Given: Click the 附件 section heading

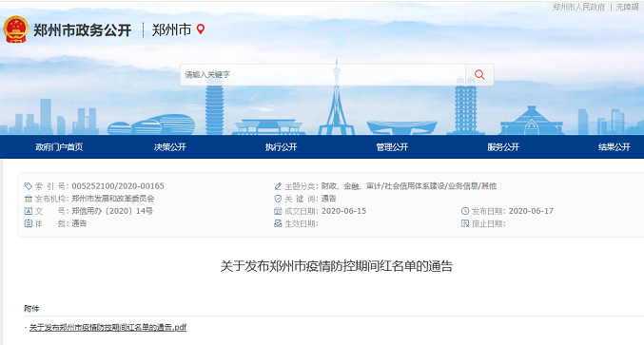Looking at the screenshot, I should coord(31,309).
